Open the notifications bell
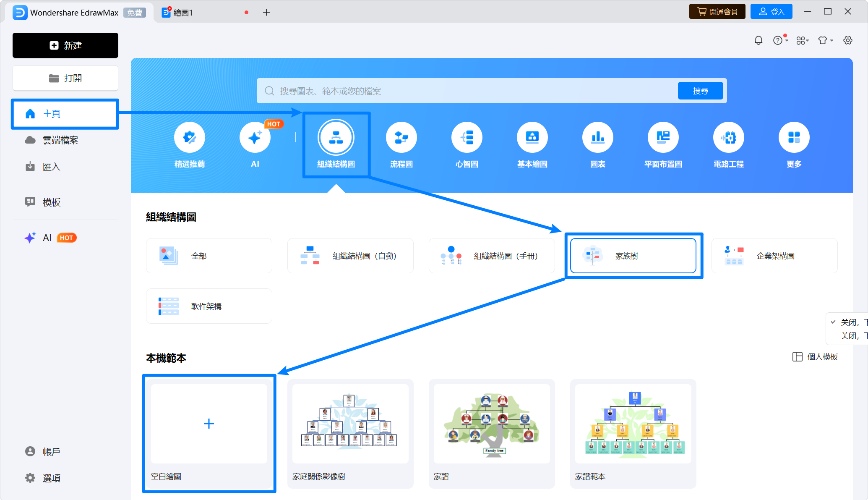Viewport: 868px width, 500px height. [x=759, y=40]
